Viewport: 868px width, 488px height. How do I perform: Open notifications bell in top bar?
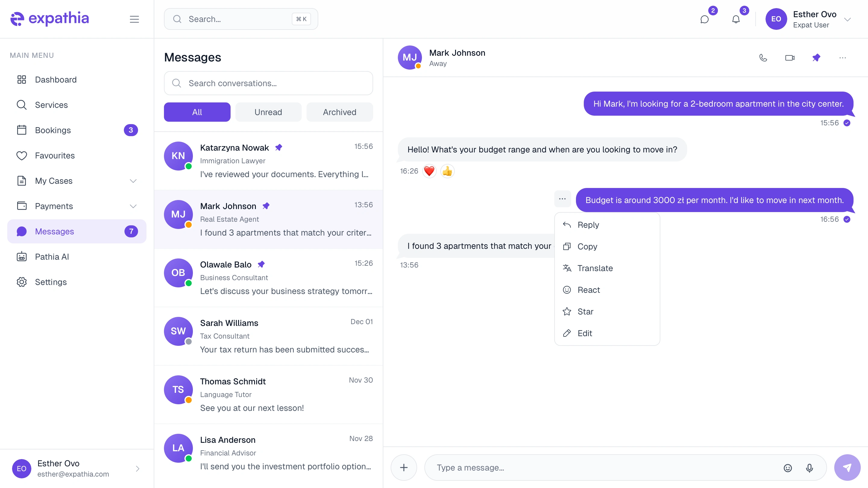(x=736, y=19)
